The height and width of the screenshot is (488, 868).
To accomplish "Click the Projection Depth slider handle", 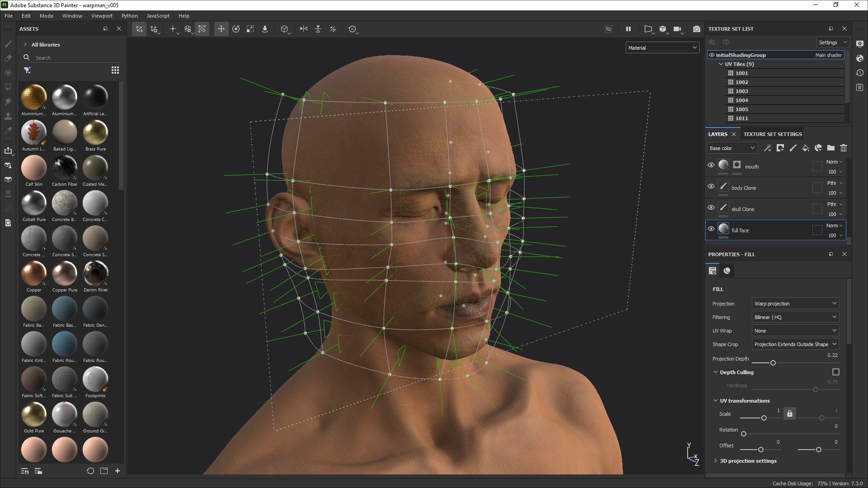I will click(x=773, y=363).
